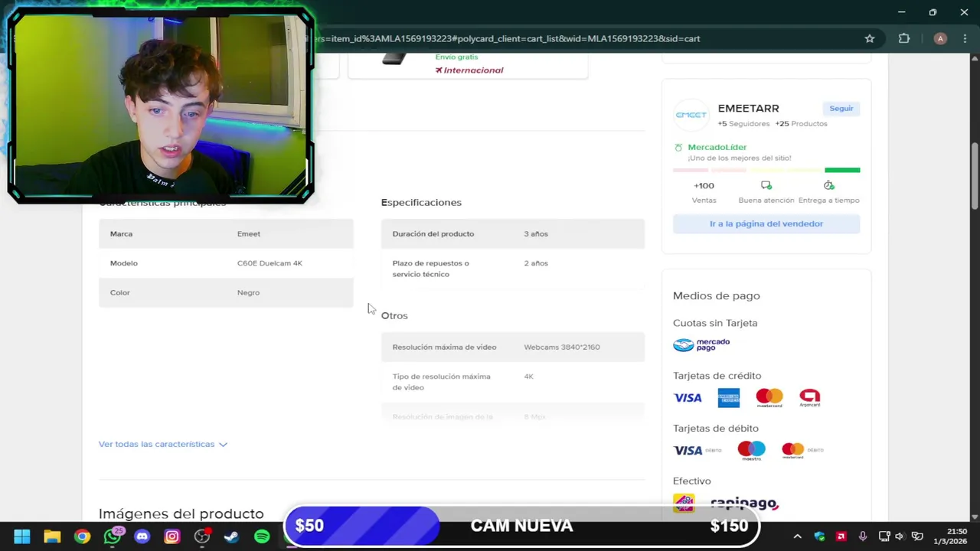Viewport: 980px width, 551px height.
Task: Open the network tray icon
Action: click(884, 536)
